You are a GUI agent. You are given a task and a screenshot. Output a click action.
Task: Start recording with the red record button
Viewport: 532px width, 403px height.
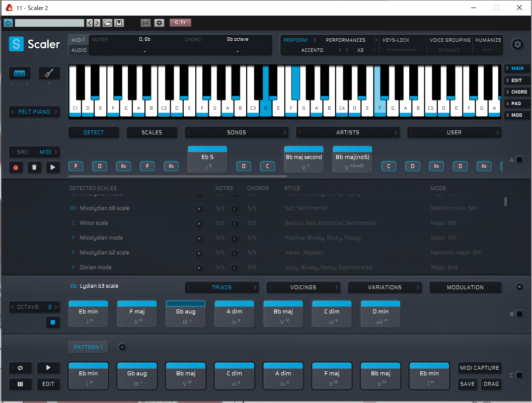click(x=16, y=167)
